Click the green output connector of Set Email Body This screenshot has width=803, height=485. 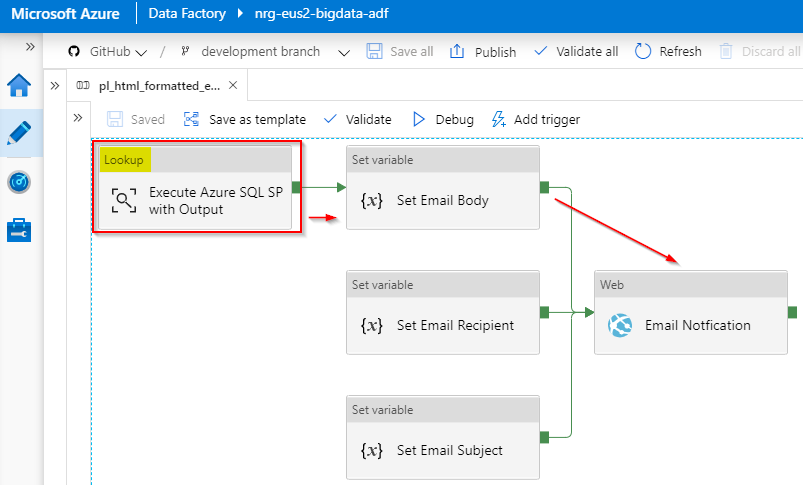[544, 187]
